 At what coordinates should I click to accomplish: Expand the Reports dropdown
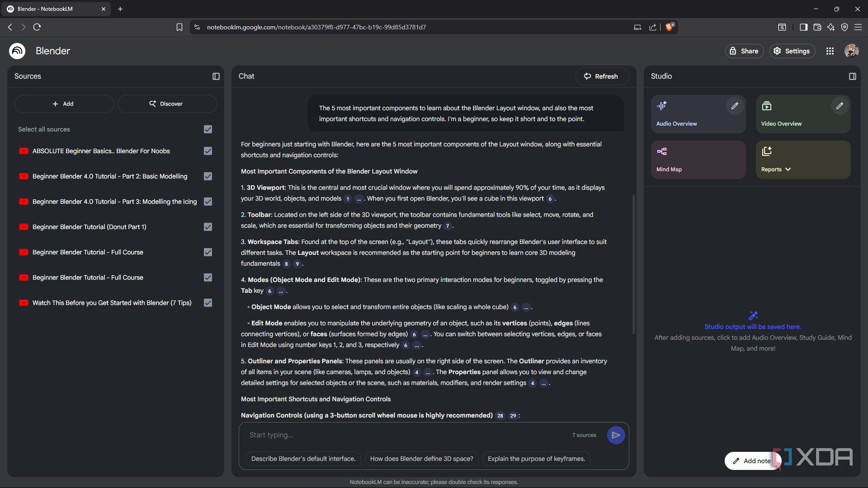[x=776, y=169]
